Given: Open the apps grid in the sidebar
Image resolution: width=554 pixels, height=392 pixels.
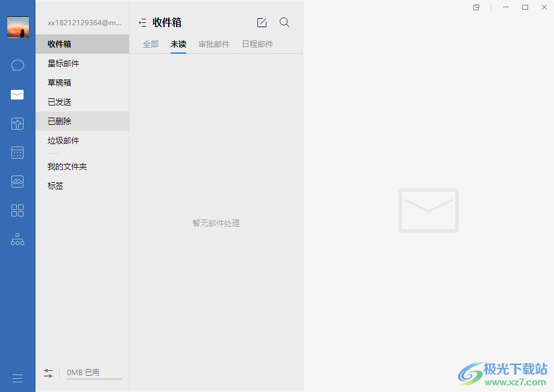Looking at the screenshot, I should coord(17,210).
